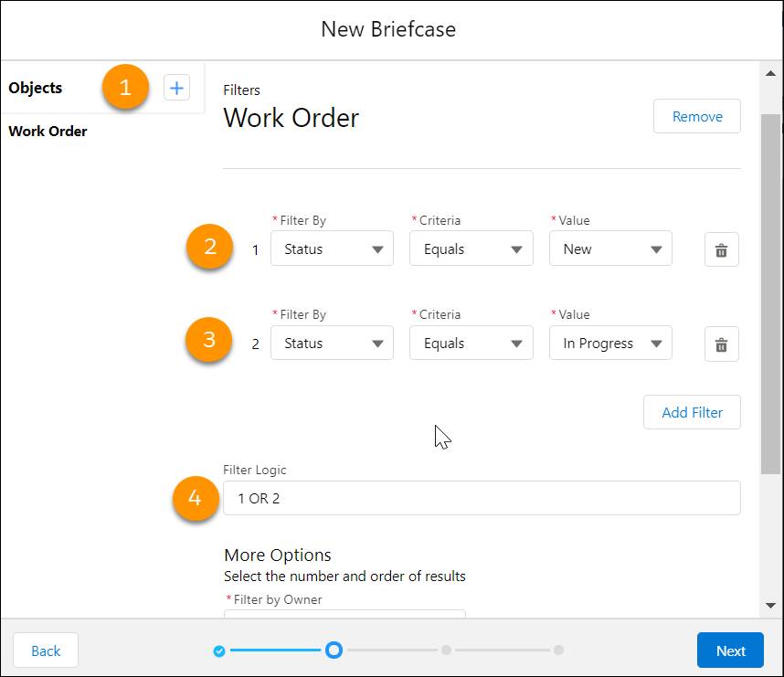Click the Add Filter button

point(692,412)
